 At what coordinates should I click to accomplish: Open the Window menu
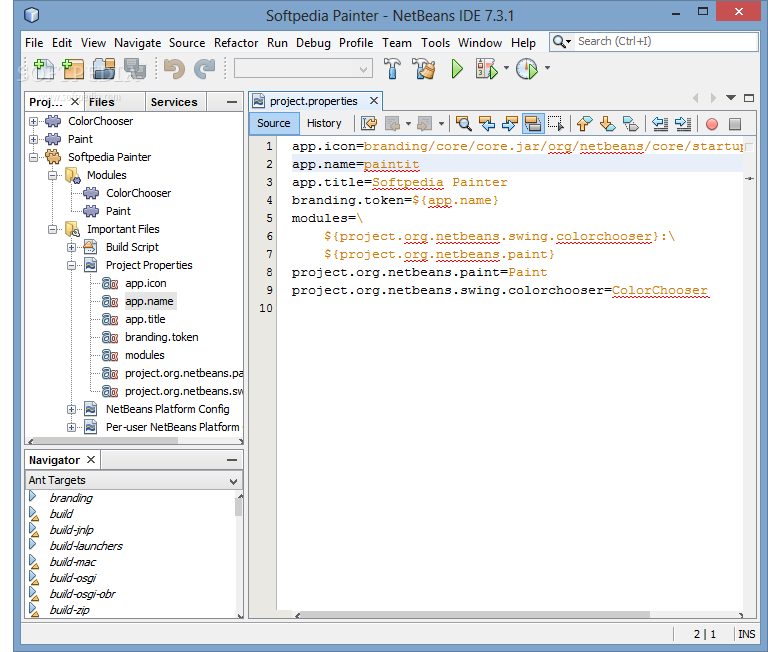pyautogui.click(x=480, y=43)
